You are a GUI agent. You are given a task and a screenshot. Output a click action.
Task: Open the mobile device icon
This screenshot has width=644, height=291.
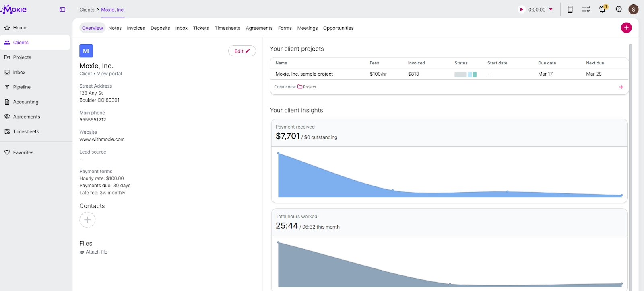point(570,10)
